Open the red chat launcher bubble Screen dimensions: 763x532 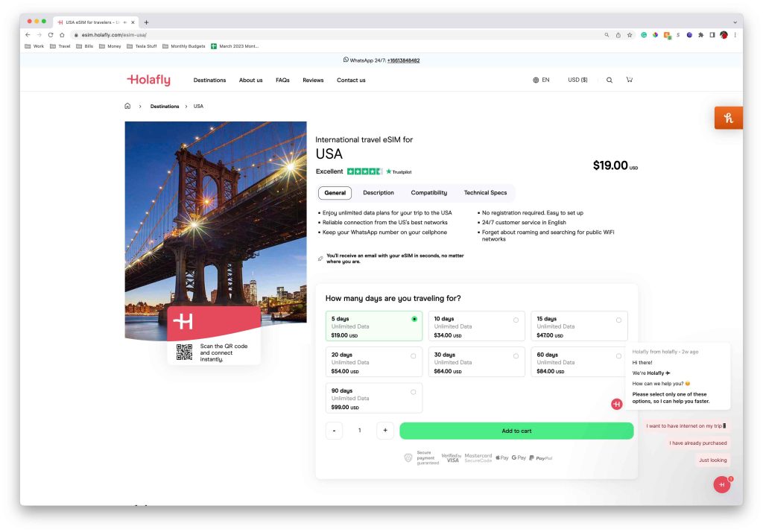pyautogui.click(x=722, y=484)
